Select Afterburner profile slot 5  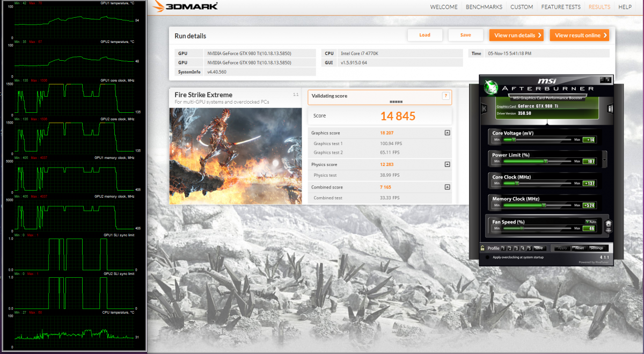[x=529, y=248]
